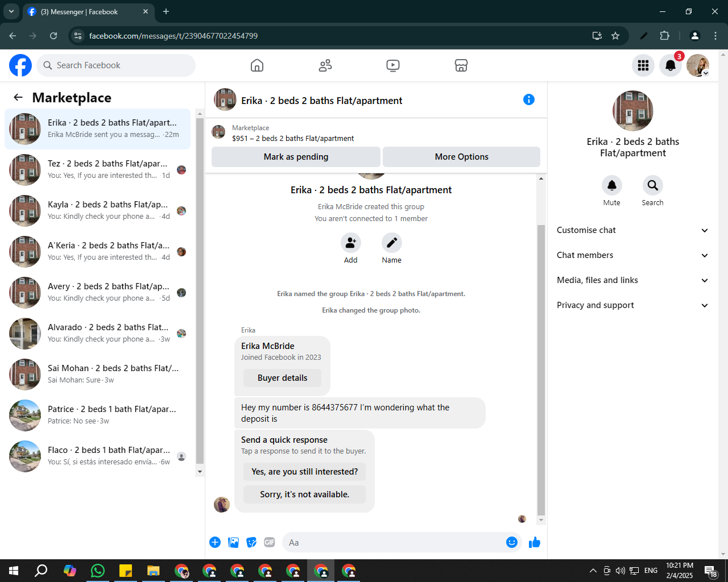
Task: Choose a GIF icon in composer
Action: click(x=270, y=542)
